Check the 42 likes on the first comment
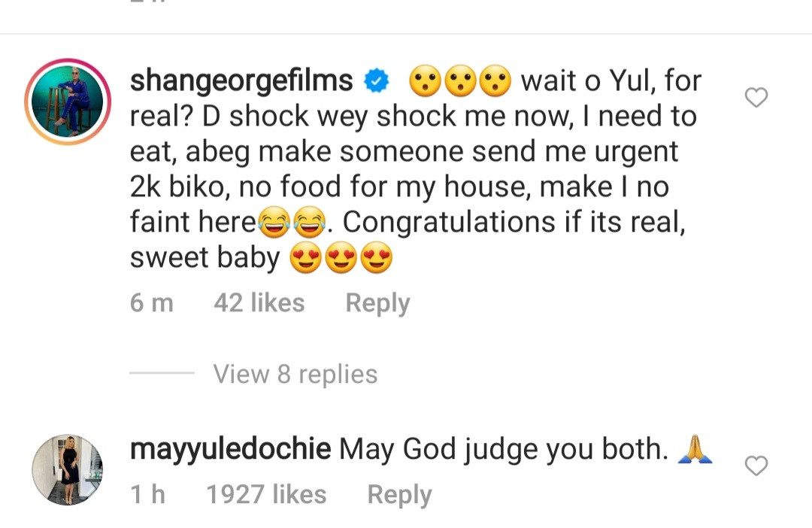812x528 pixels. pos(259,302)
